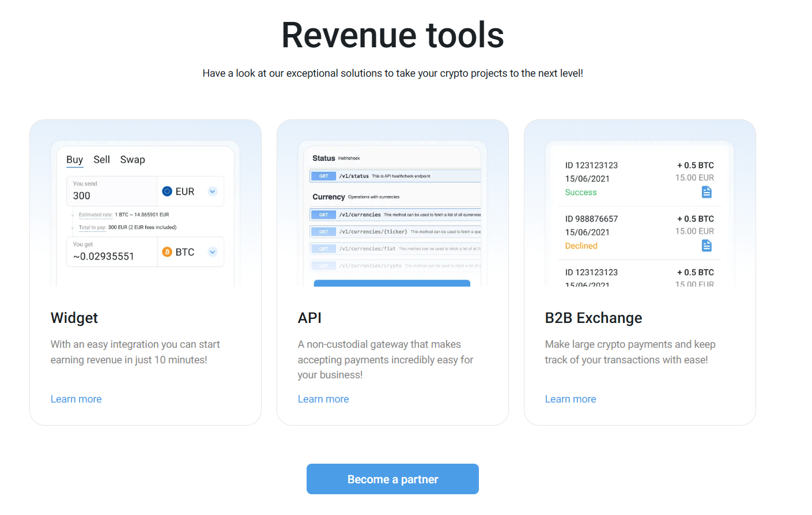Switch to the Swap tab

(x=133, y=160)
